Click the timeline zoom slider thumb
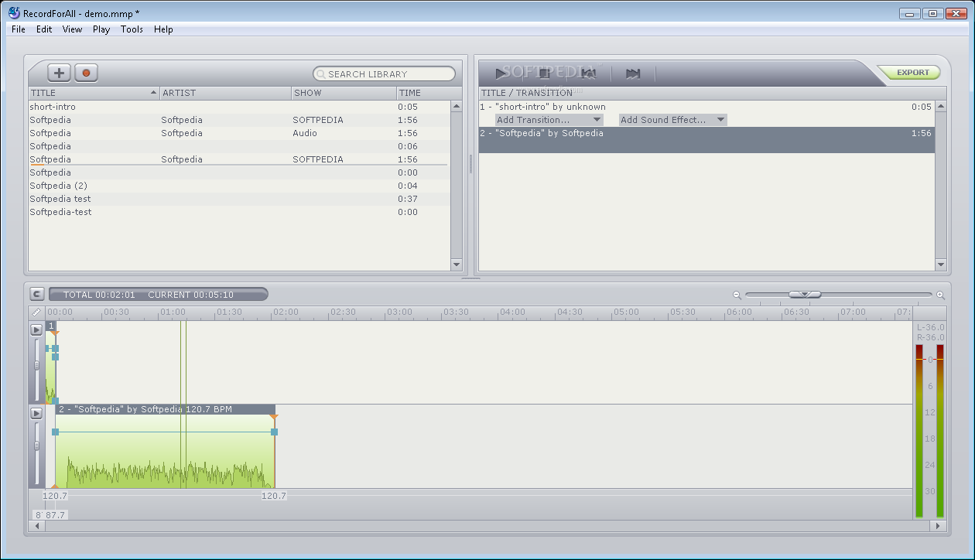 pyautogui.click(x=805, y=294)
